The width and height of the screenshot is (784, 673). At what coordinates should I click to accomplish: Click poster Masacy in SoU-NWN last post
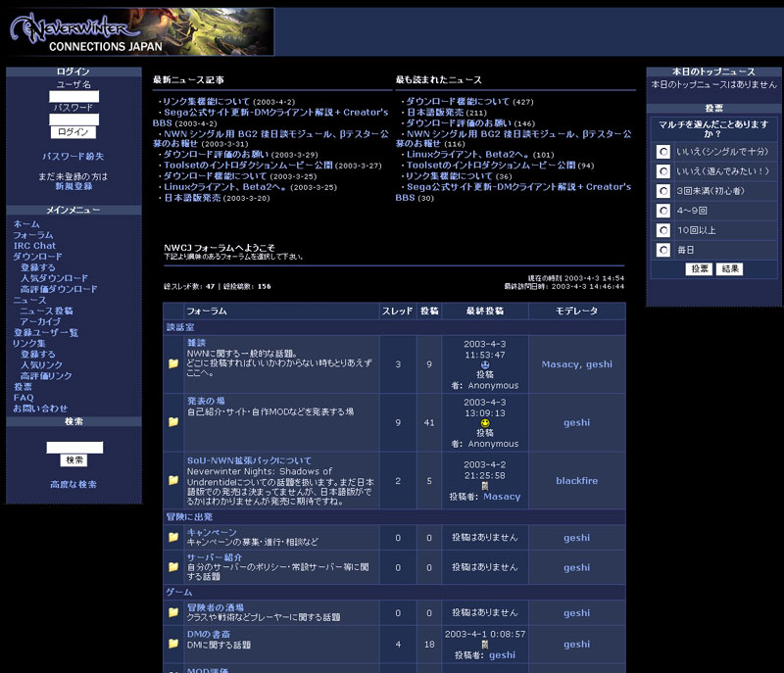point(502,497)
